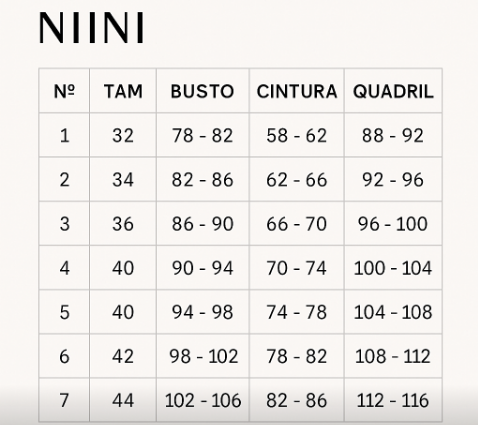Click the CINTURA column header

pyautogui.click(x=297, y=91)
